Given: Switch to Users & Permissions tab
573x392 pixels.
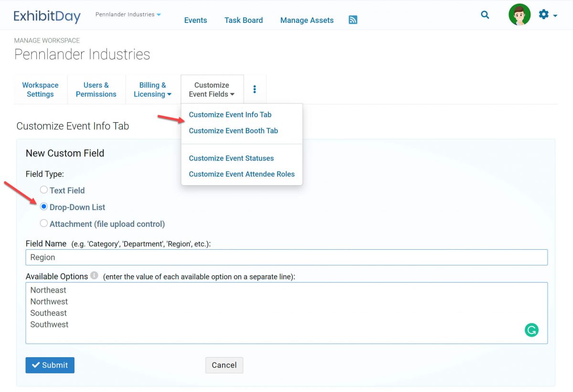Looking at the screenshot, I should click(96, 89).
